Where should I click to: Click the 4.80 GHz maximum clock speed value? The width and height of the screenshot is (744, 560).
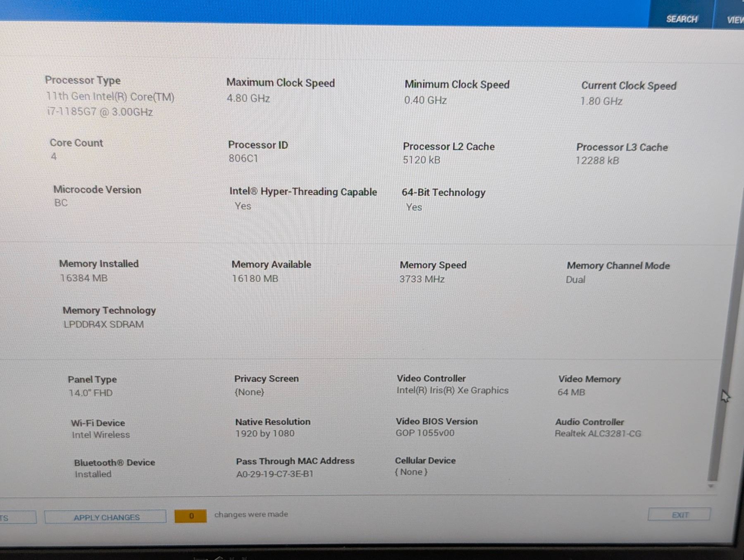coord(248,98)
